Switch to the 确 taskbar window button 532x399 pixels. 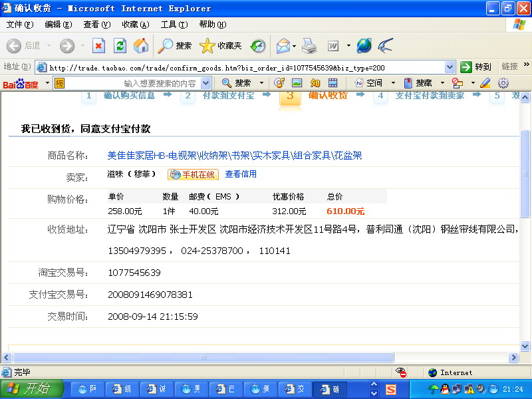click(x=329, y=389)
